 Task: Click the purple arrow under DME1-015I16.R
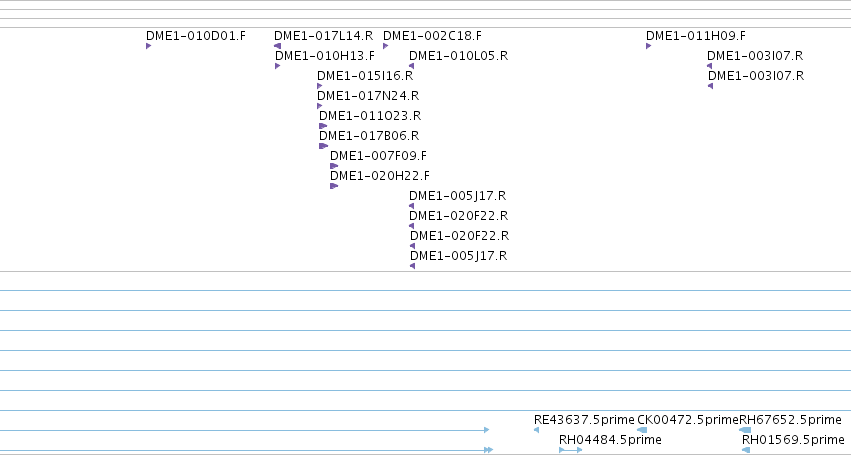pyautogui.click(x=320, y=86)
